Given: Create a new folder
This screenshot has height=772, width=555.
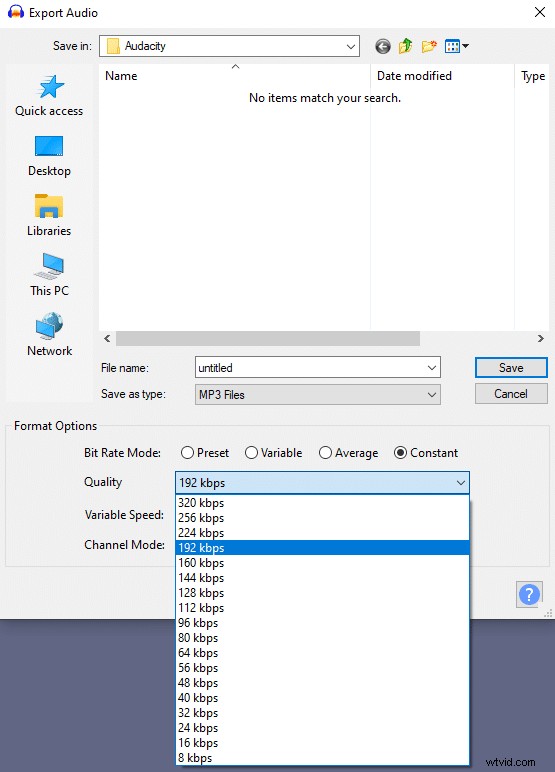Looking at the screenshot, I should [429, 46].
